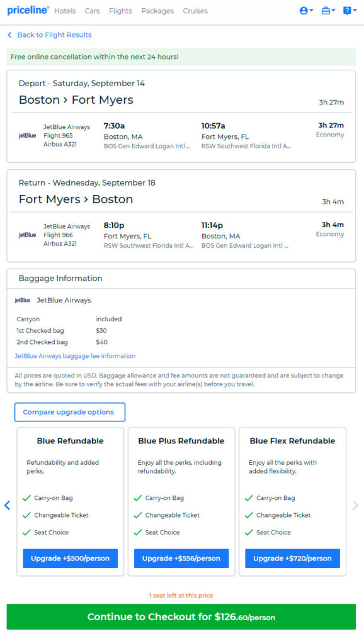
Task: Upgrade to Blue Plus Refundable +$556/person
Action: (181, 558)
